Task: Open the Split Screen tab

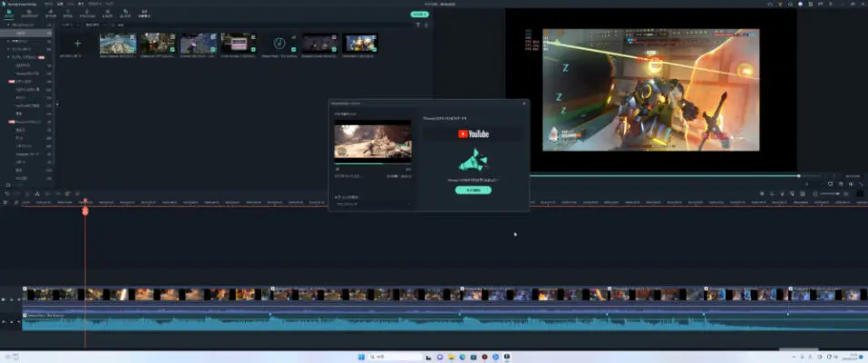Action: 144,14
